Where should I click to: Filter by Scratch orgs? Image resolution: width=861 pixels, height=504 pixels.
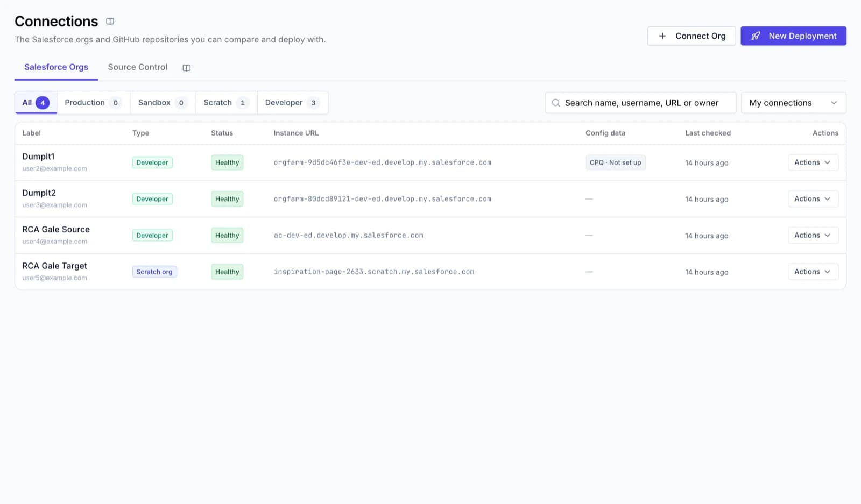[227, 103]
